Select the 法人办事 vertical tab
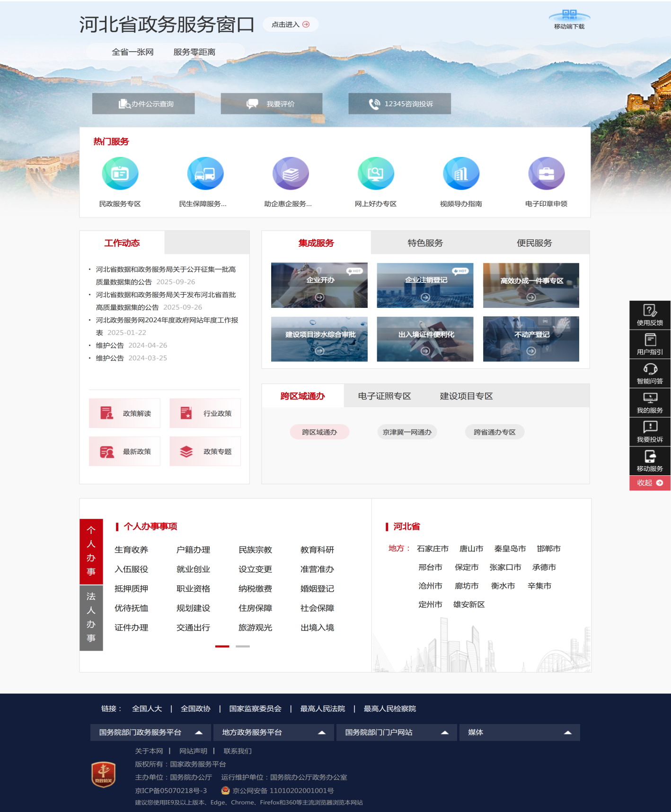The width and height of the screenshot is (671, 812). tap(91, 618)
